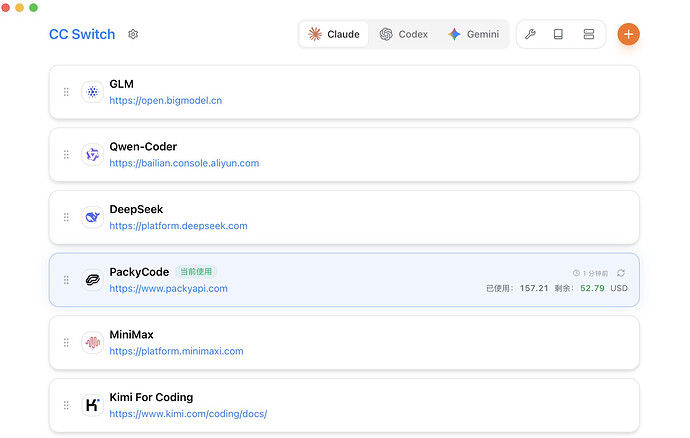
Task: Click the clock icon by 1 分钟前
Action: pos(576,273)
